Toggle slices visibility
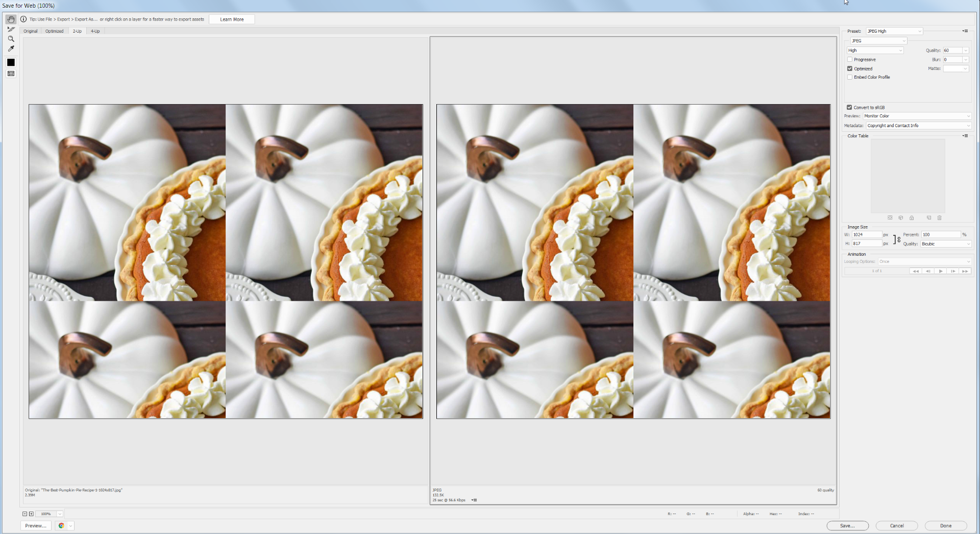 [x=11, y=74]
